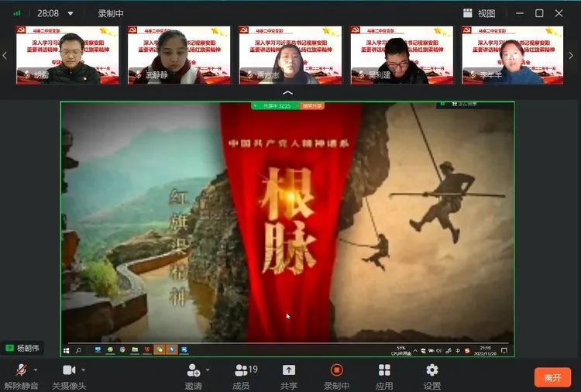581x392 pixels.
Task: Expand the hidden tray icons caret in shared taskbar
Action: pyautogui.click(x=415, y=350)
